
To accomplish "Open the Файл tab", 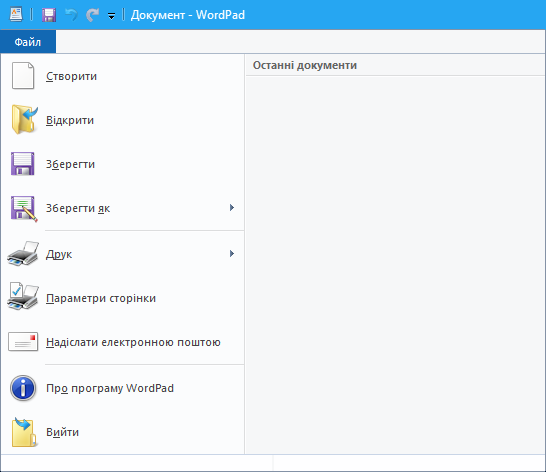I will click(28, 42).
